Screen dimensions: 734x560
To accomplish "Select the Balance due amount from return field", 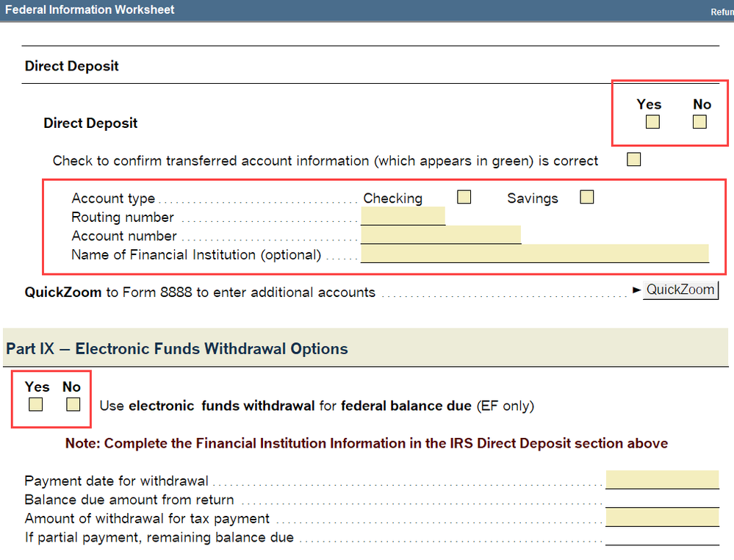I will click(662, 499).
